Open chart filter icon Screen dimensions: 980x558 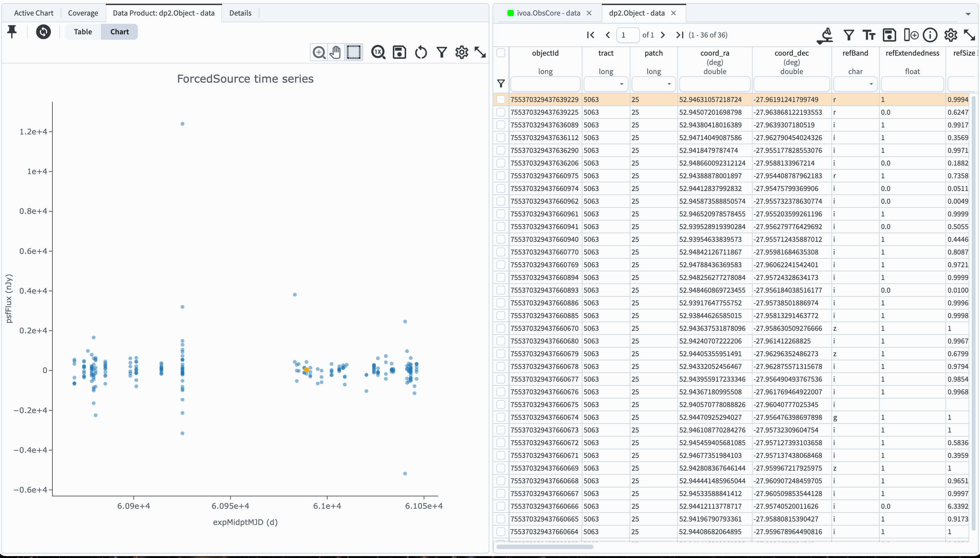(441, 52)
